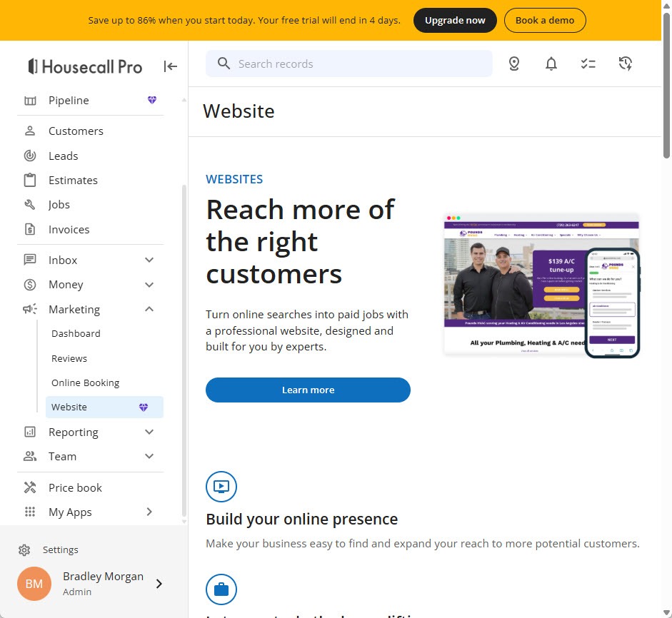Click the Leads target icon
Viewport: 672px width, 618px height.
pyautogui.click(x=29, y=156)
